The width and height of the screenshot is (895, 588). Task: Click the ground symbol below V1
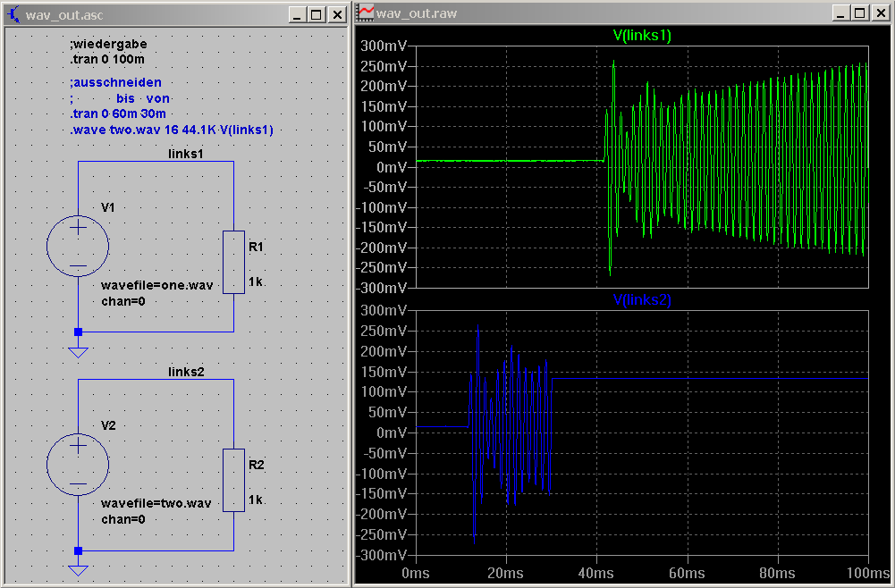pos(78,351)
